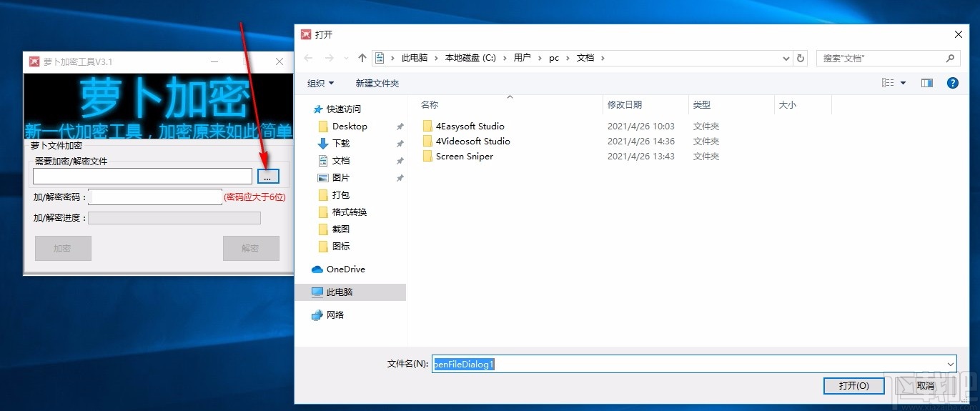Open 文档 in quick access sidebar
The width and height of the screenshot is (980, 411).
pyautogui.click(x=341, y=160)
